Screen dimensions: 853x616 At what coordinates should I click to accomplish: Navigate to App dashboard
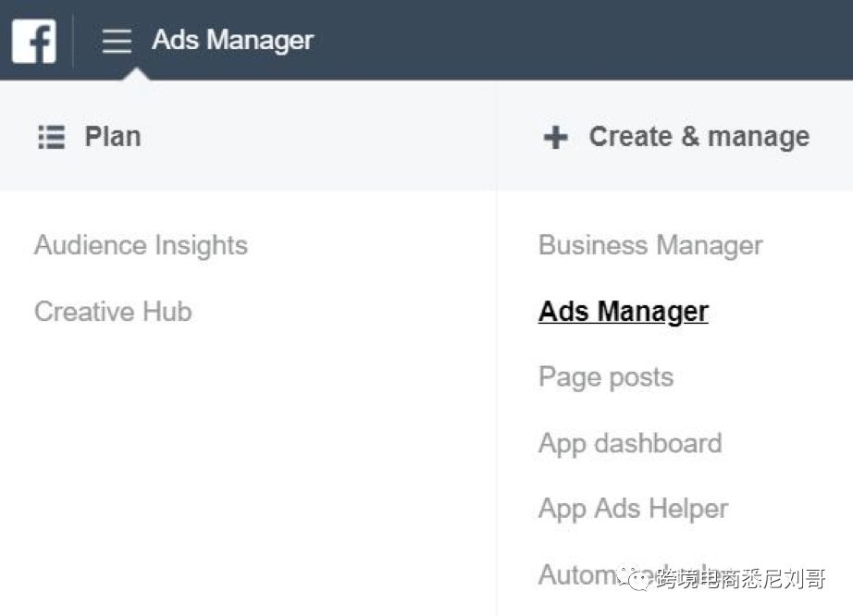click(630, 443)
